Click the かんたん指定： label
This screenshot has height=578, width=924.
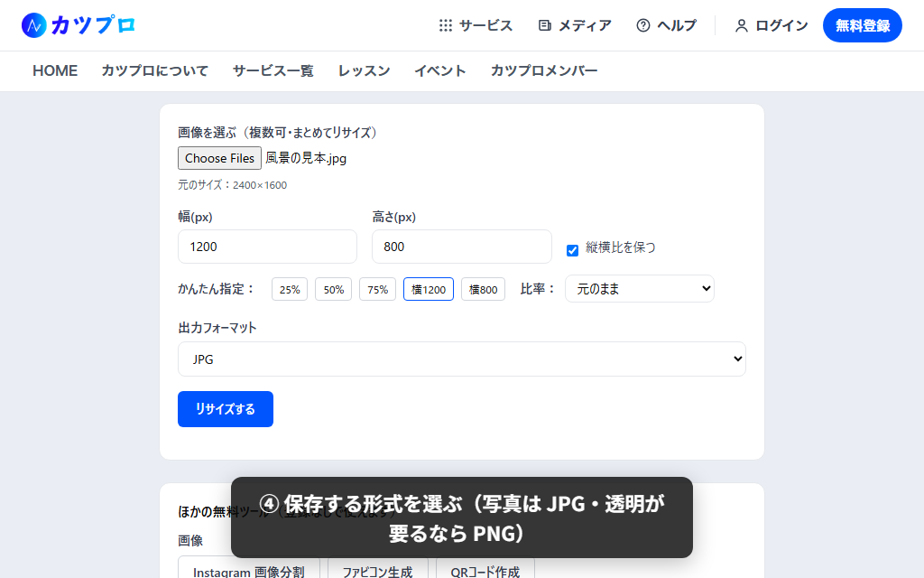click(217, 289)
